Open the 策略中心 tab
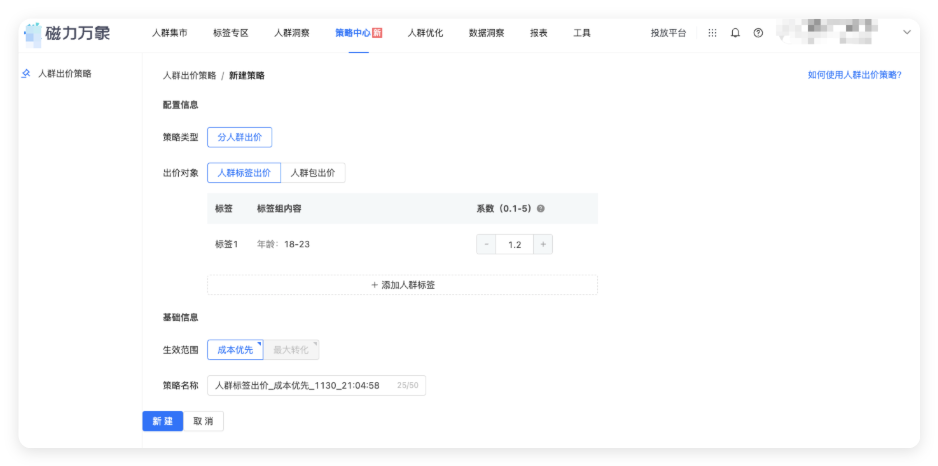The width and height of the screenshot is (938, 466). pyautogui.click(x=358, y=33)
